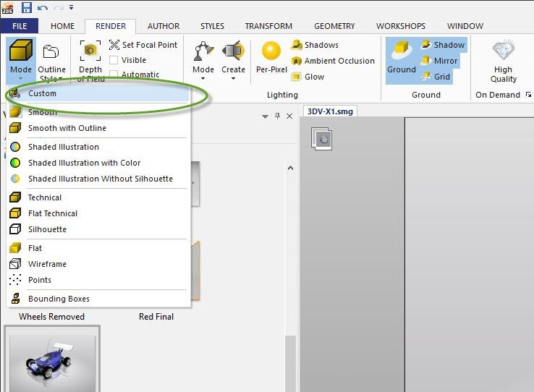The image size is (534, 392).
Task: Launch the On Demand dialog expander
Action: click(528, 95)
